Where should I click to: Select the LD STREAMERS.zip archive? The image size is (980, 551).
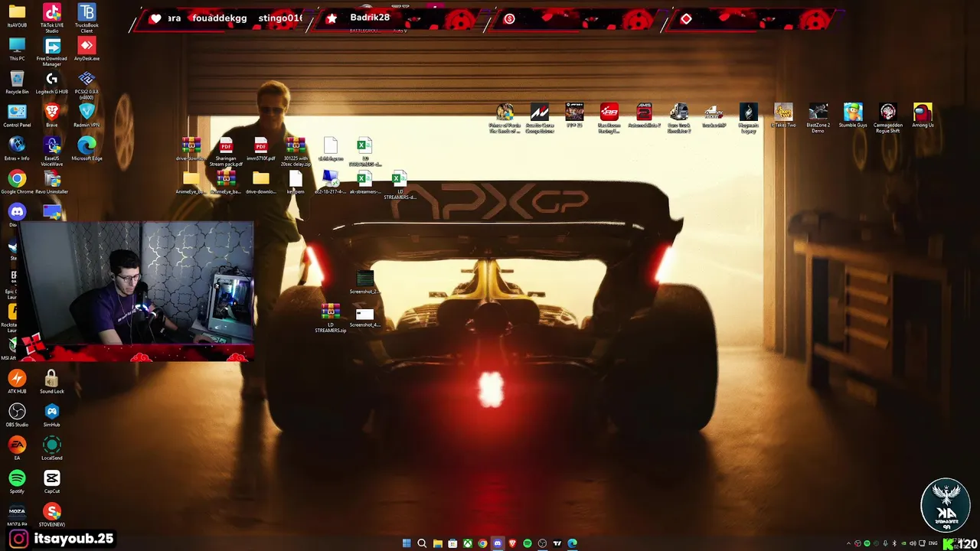[x=331, y=318]
